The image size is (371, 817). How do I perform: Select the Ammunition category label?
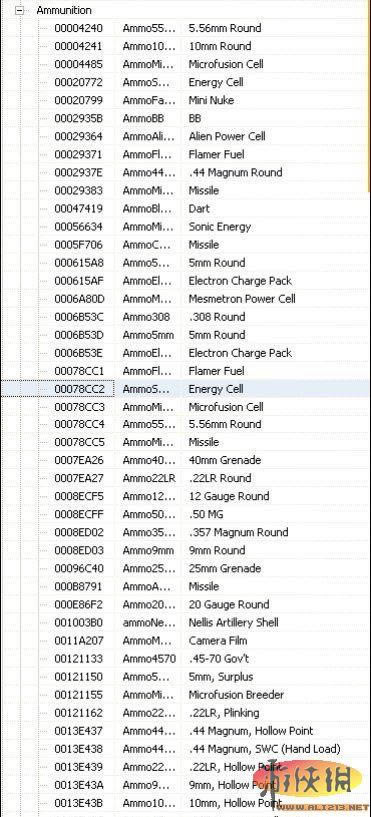(x=64, y=10)
